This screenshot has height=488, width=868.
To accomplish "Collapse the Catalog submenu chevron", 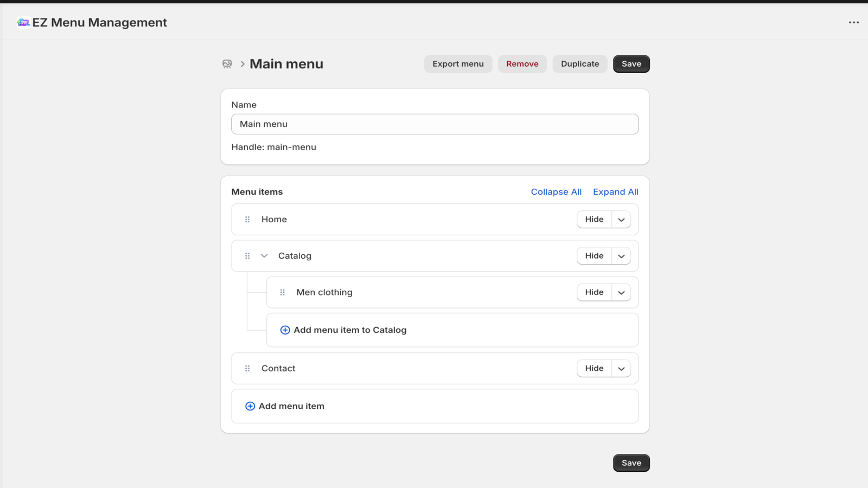I will click(264, 256).
